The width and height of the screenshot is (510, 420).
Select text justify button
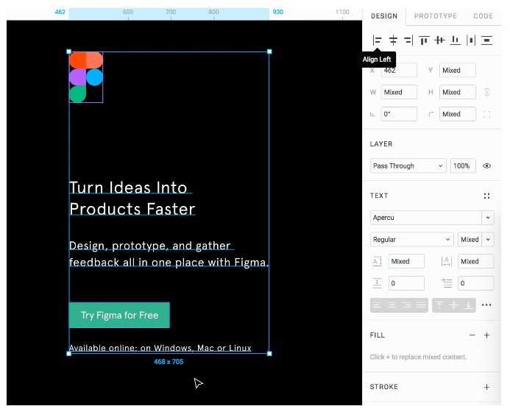[421, 305]
